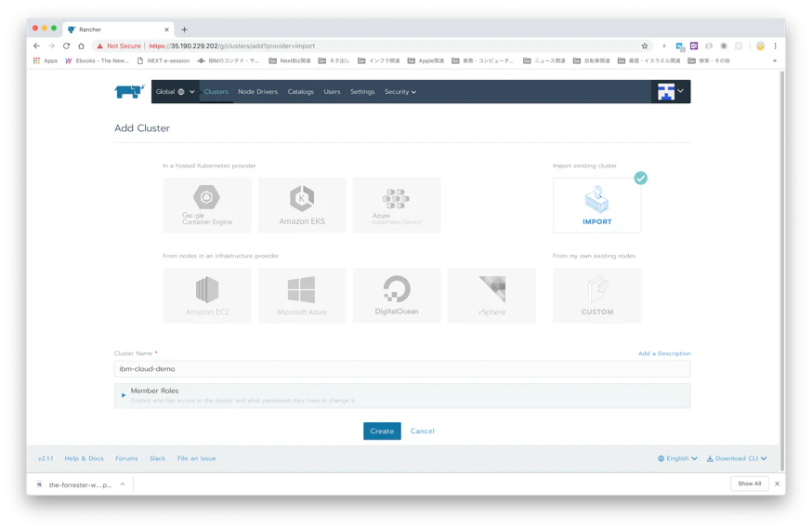This screenshot has height=530, width=812.
Task: Open the Global scope dropdown
Action: click(175, 92)
